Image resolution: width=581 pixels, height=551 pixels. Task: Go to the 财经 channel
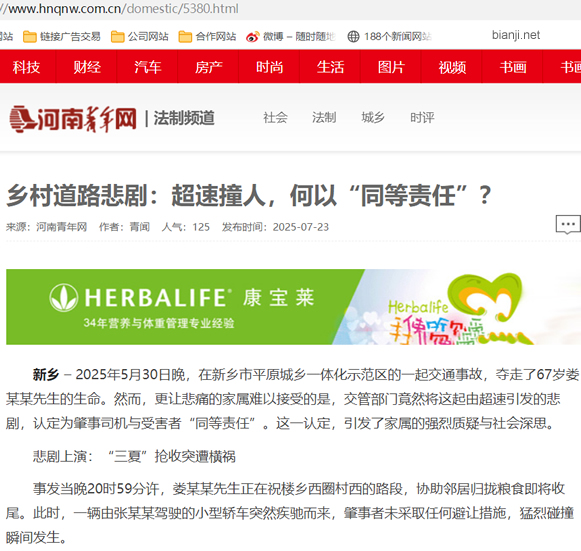[x=87, y=67]
